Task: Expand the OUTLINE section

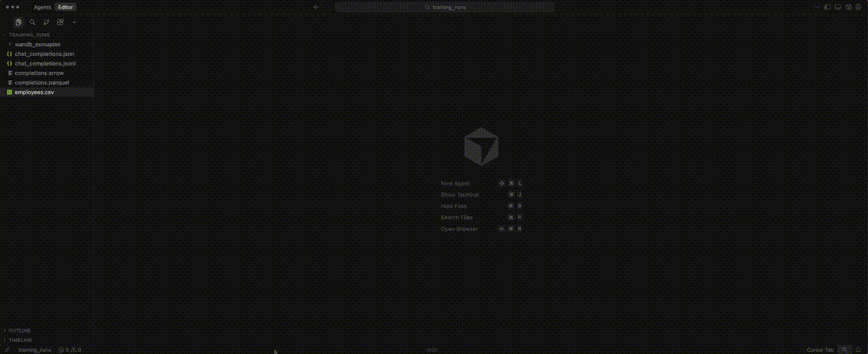Action: tap(47, 331)
